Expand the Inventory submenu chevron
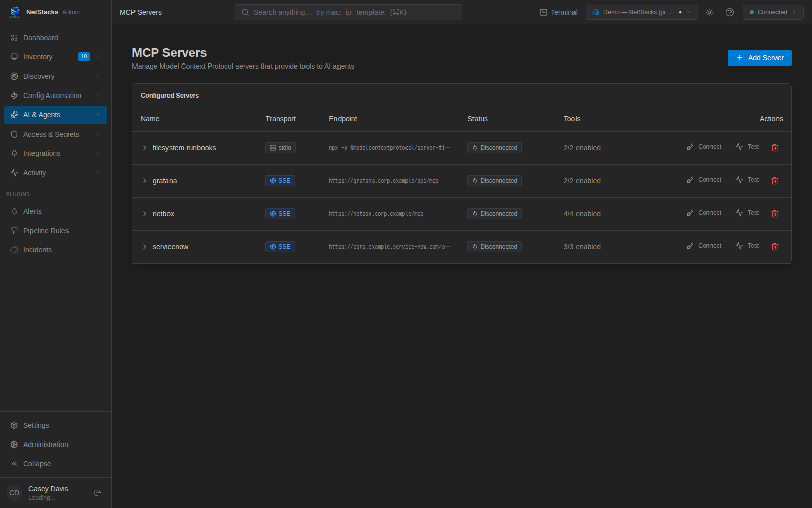This screenshot has width=812, height=508. tap(98, 57)
